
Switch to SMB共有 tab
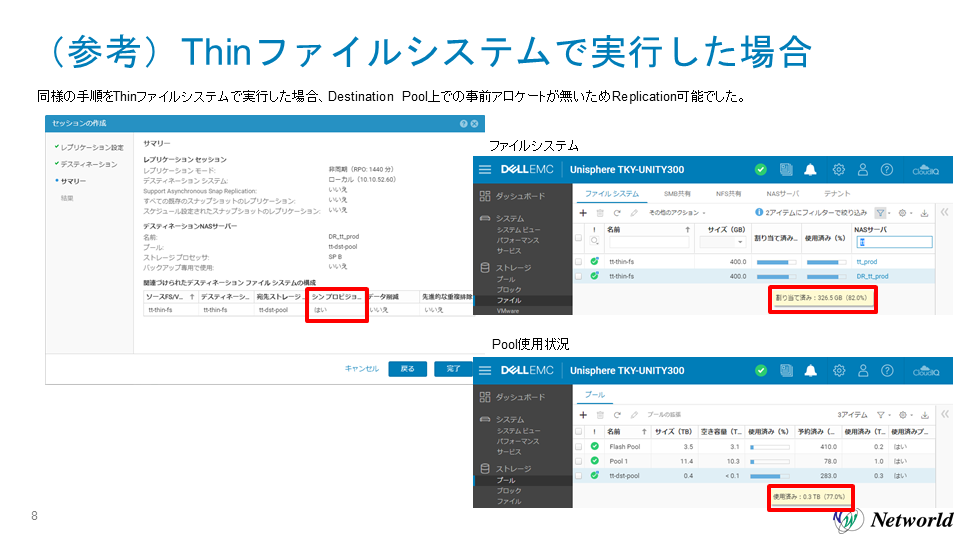point(677,193)
